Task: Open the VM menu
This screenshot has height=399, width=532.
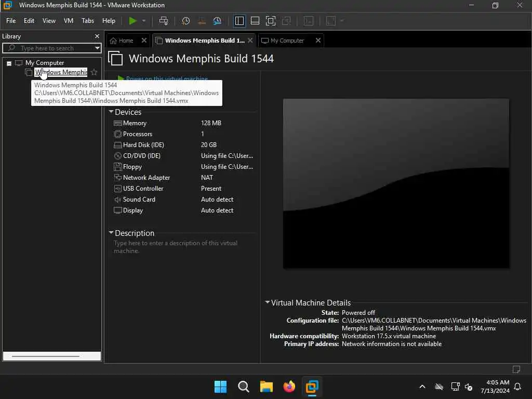Action: tap(69, 21)
